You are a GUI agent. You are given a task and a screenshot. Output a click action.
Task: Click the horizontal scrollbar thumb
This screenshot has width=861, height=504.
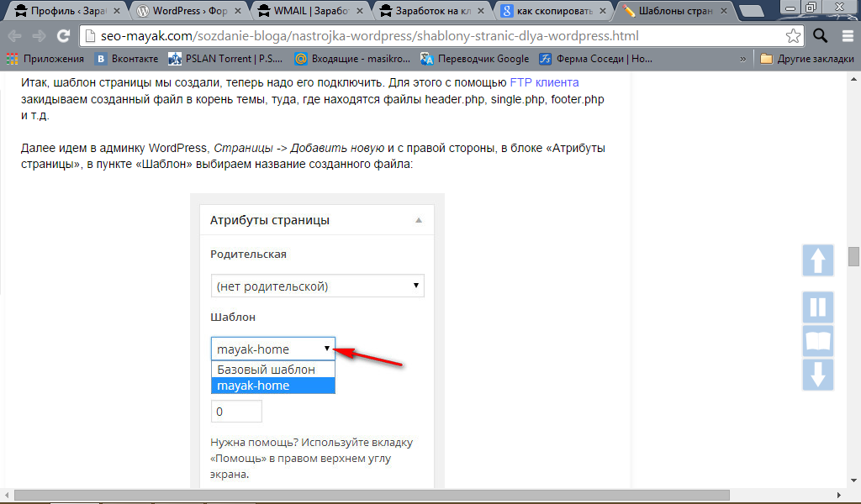tap(372, 496)
